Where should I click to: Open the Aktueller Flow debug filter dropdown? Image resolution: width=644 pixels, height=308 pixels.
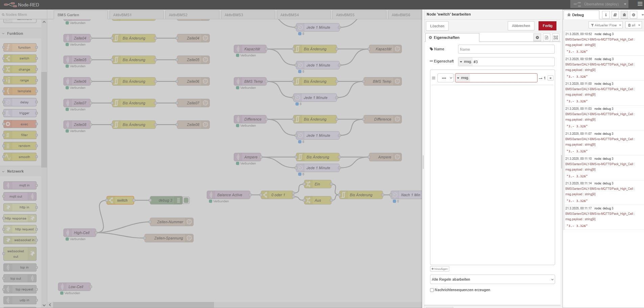coord(605,25)
